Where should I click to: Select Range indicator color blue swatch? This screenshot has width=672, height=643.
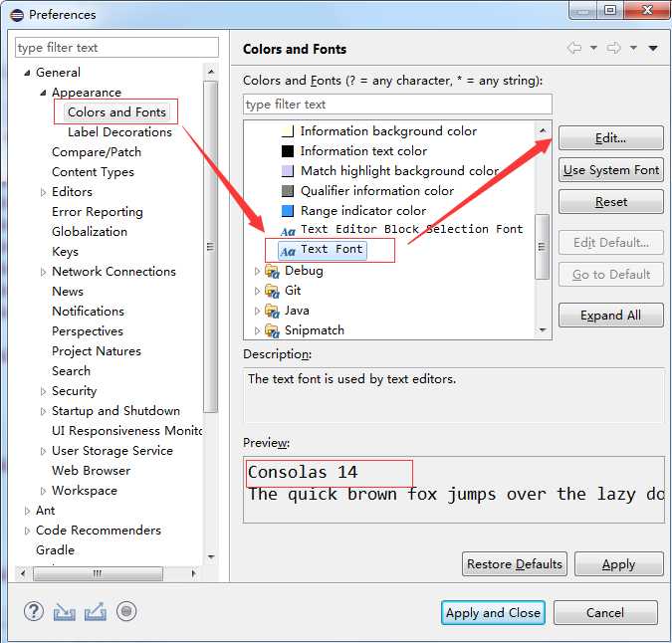coord(288,211)
